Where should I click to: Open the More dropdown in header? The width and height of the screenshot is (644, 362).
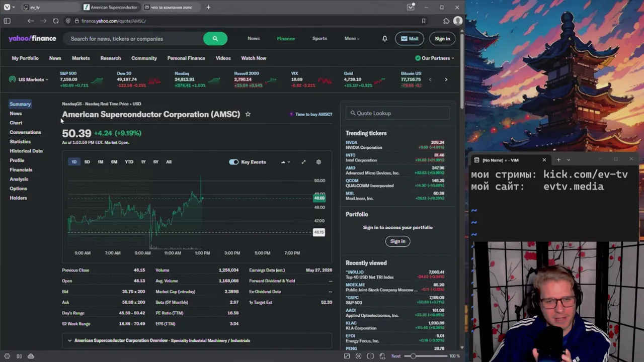pyautogui.click(x=352, y=39)
